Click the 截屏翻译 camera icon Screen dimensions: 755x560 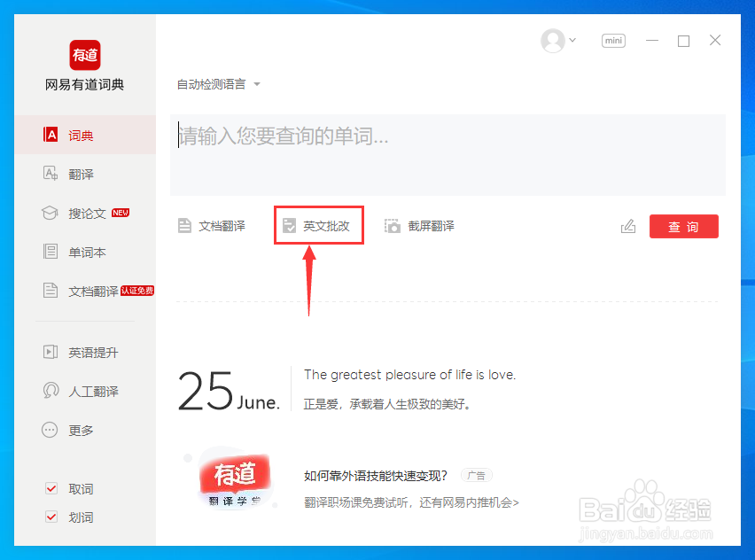point(393,226)
